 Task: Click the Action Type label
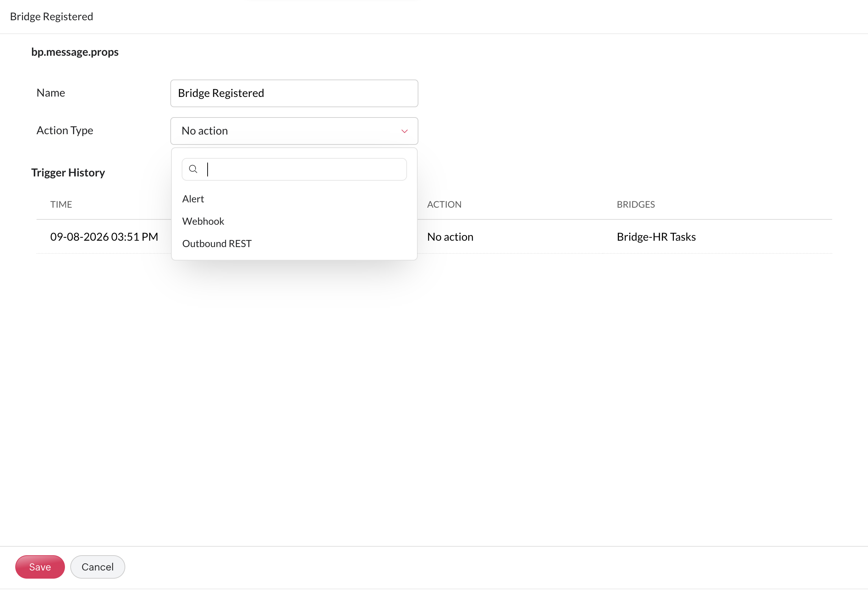click(65, 130)
